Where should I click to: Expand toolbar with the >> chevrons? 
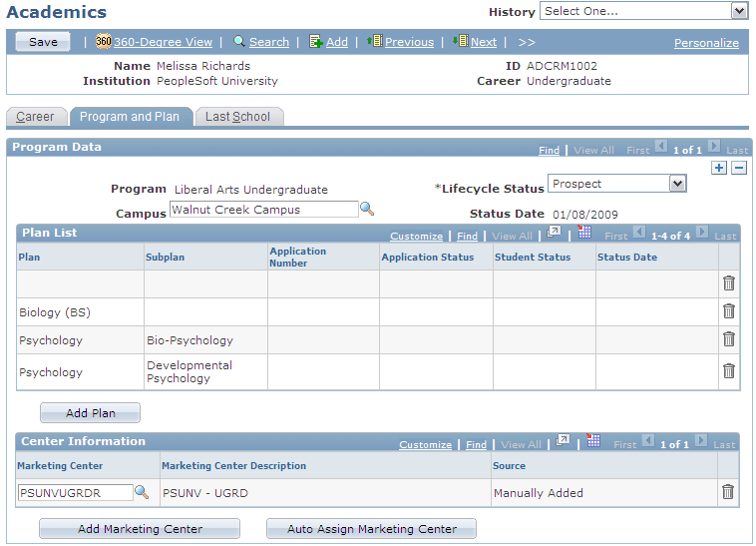(527, 43)
